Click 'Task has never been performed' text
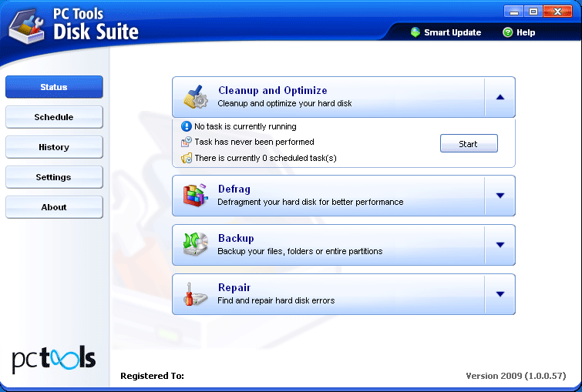Screen dimensions: 582x392 [254, 142]
